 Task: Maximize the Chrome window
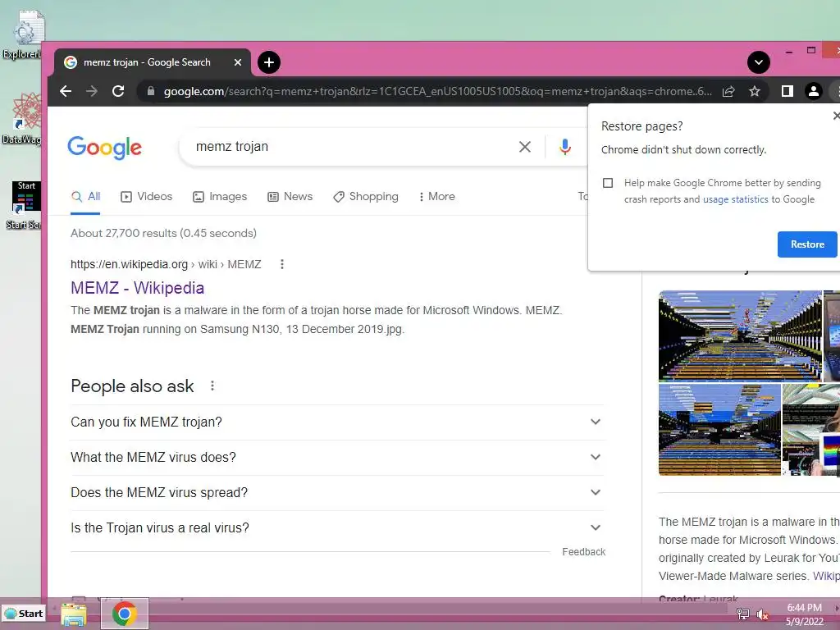[x=811, y=50]
